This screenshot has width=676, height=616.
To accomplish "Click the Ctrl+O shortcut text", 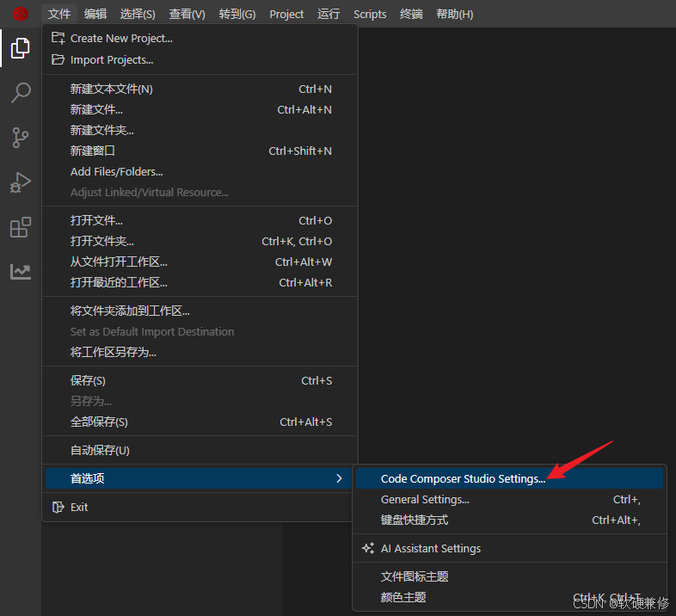I will (315, 220).
